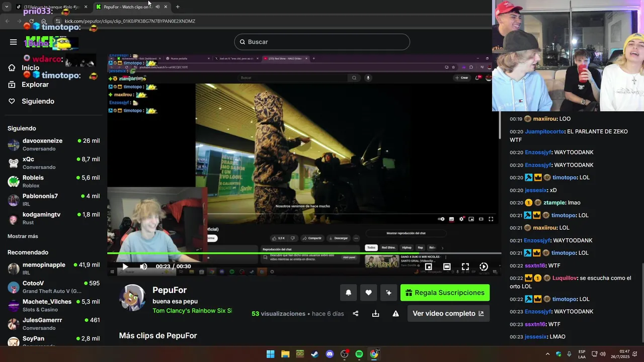
Task: Toggle fullscreen on the clip player
Action: click(x=465, y=266)
